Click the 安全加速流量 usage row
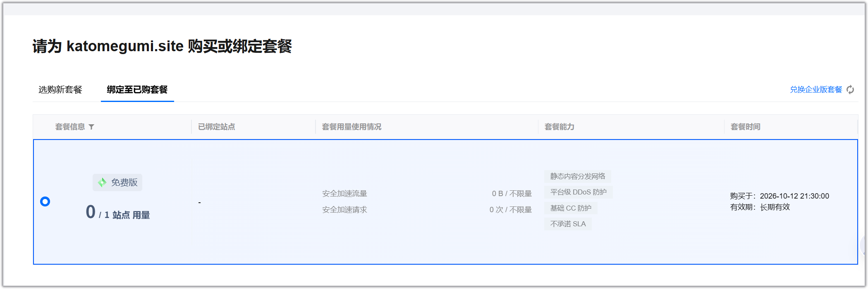 click(427, 194)
